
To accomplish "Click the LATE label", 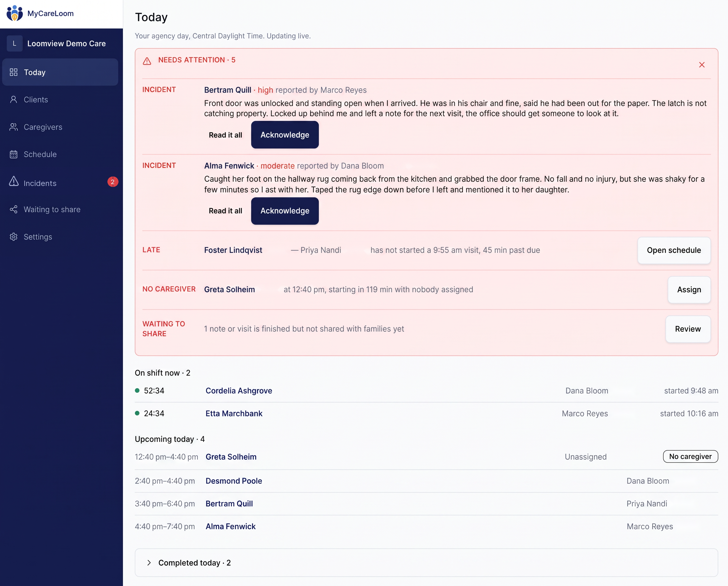I will 151,250.
